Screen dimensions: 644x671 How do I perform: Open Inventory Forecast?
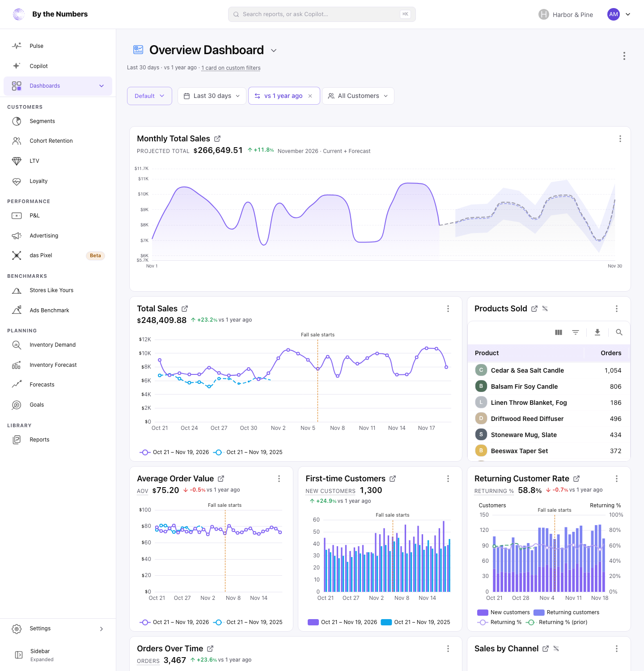[x=58, y=365]
